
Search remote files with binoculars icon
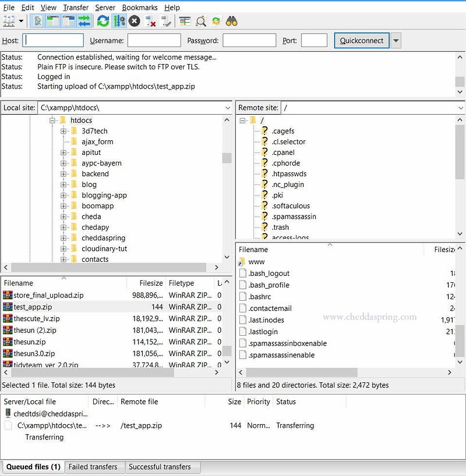point(232,22)
